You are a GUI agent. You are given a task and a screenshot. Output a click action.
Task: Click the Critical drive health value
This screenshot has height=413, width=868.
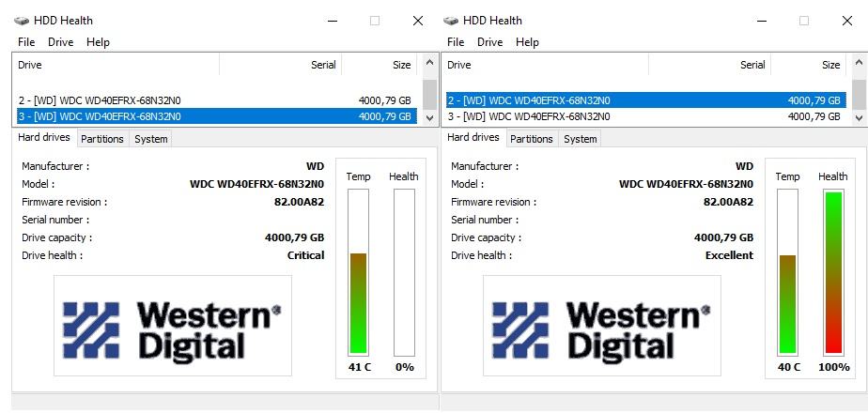305,255
